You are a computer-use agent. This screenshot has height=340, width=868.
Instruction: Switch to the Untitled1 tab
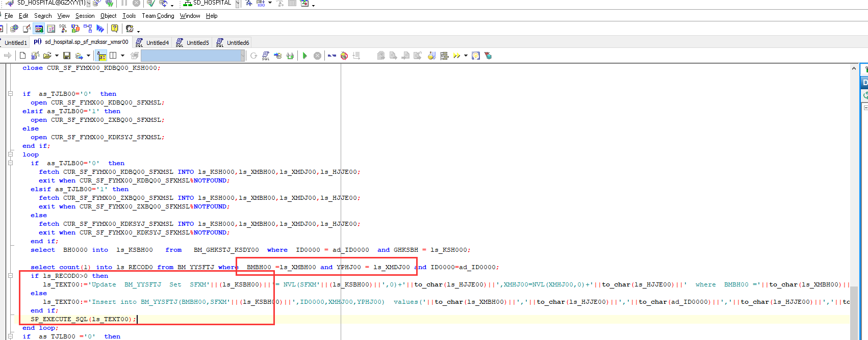click(x=16, y=43)
